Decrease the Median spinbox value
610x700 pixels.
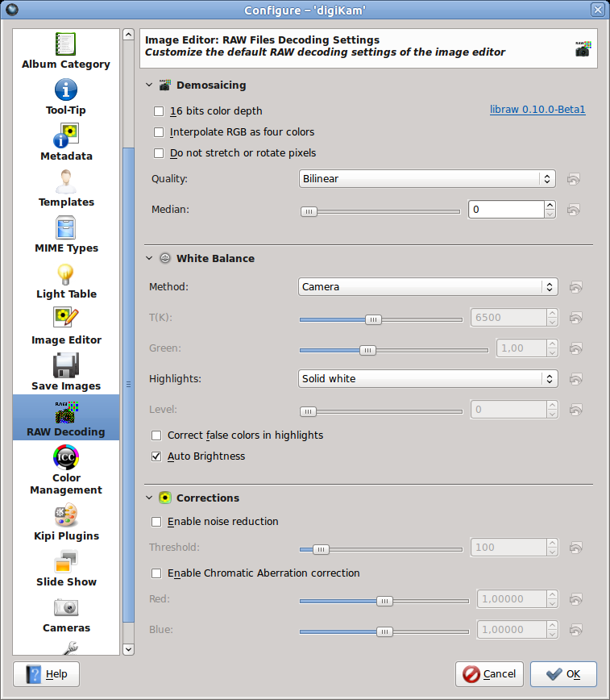click(550, 214)
